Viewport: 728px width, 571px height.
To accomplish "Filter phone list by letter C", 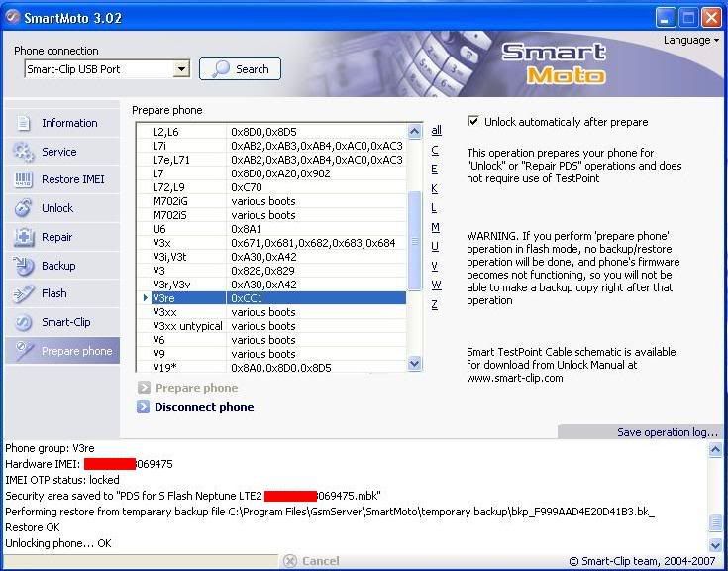I will [435, 150].
